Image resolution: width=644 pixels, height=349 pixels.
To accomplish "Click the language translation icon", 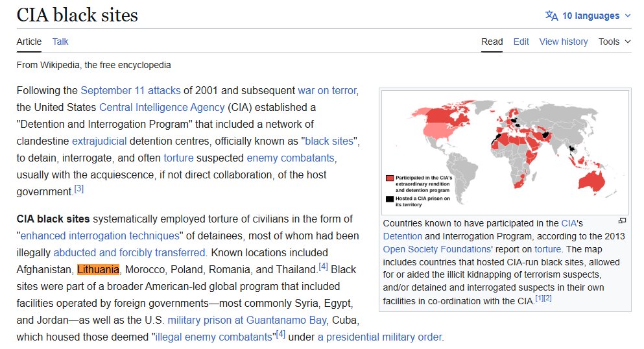I will (x=551, y=16).
